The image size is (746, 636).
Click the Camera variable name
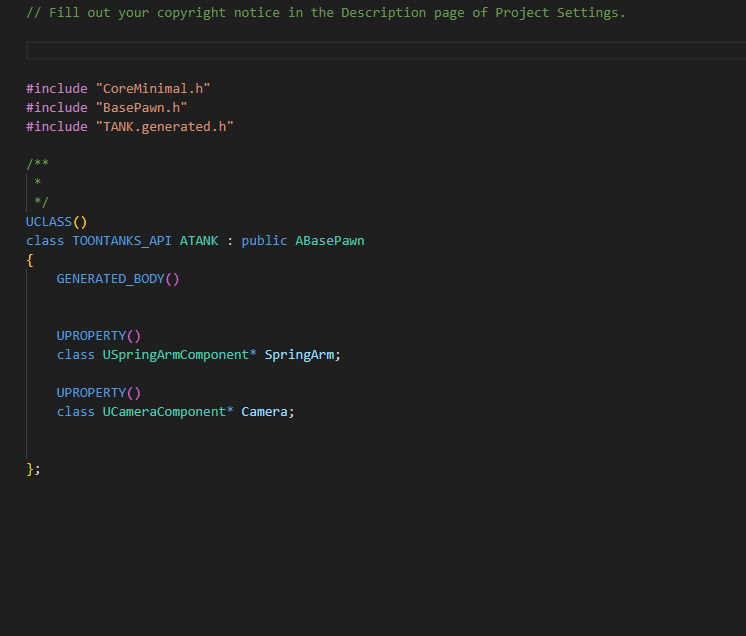click(264, 412)
